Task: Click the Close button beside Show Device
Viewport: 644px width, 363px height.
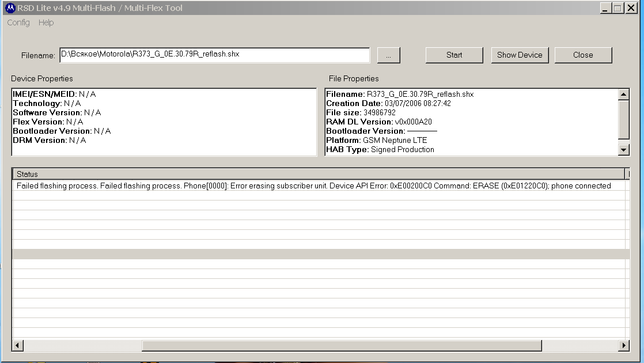Action: (x=583, y=55)
